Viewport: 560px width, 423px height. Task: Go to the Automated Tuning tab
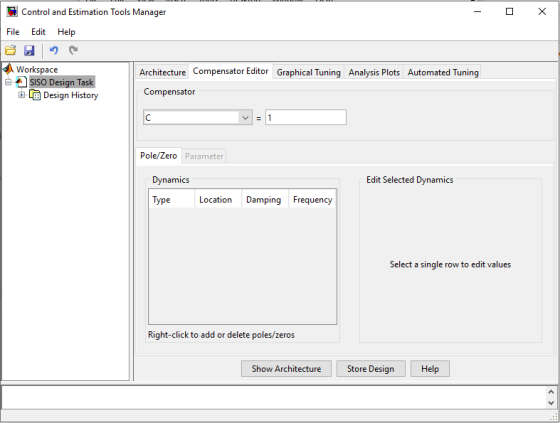coord(443,72)
